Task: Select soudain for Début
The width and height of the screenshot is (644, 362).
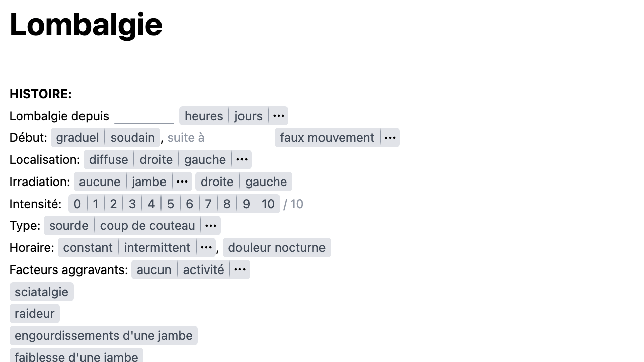Action: pyautogui.click(x=132, y=137)
